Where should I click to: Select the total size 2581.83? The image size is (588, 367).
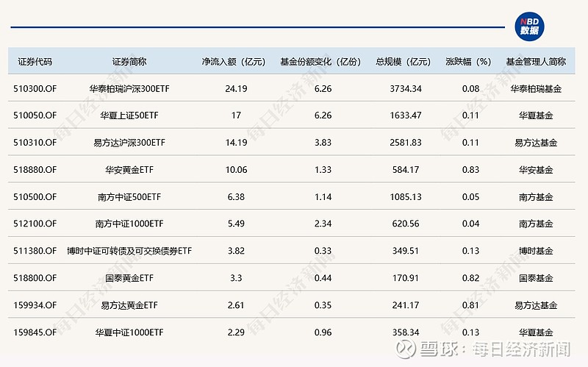coord(406,143)
